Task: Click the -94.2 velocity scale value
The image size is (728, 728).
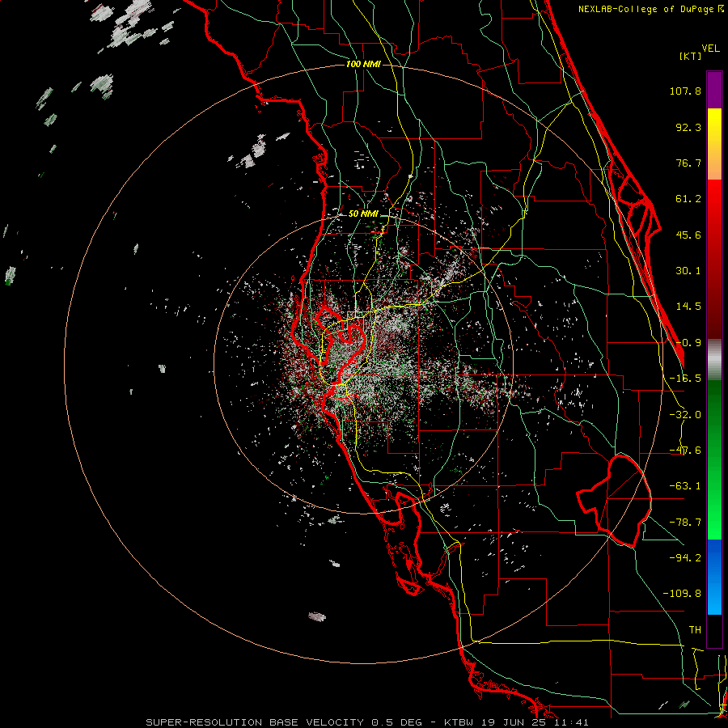Action: point(685,557)
